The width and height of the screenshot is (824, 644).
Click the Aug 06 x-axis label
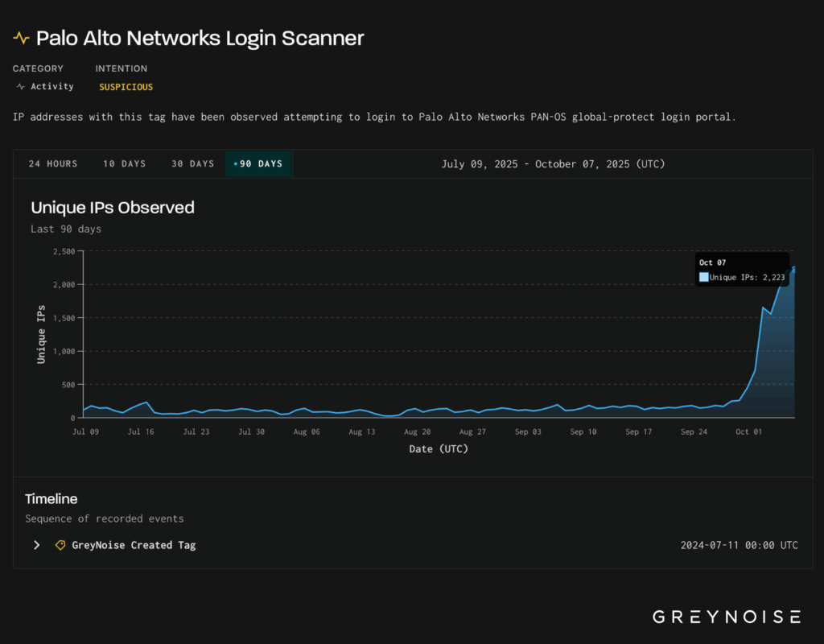307,431
